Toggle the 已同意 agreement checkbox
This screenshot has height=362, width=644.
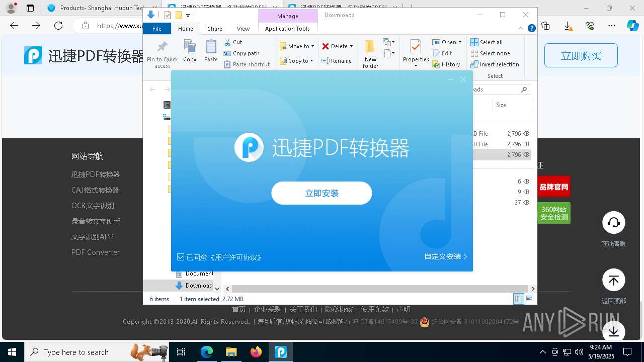pos(181,257)
